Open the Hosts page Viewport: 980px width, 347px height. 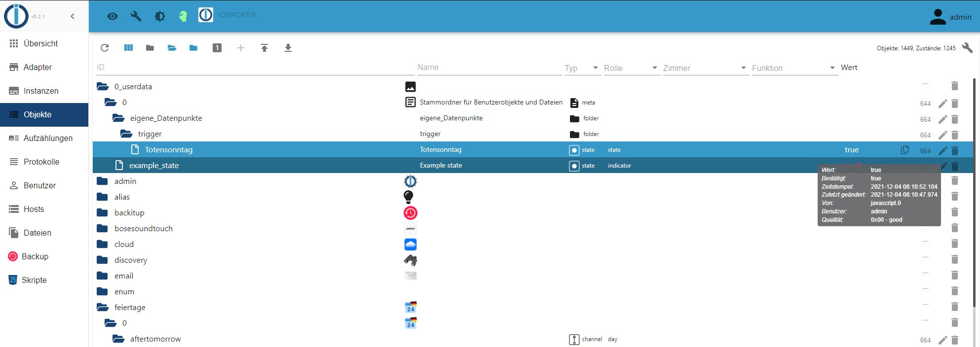click(44, 209)
